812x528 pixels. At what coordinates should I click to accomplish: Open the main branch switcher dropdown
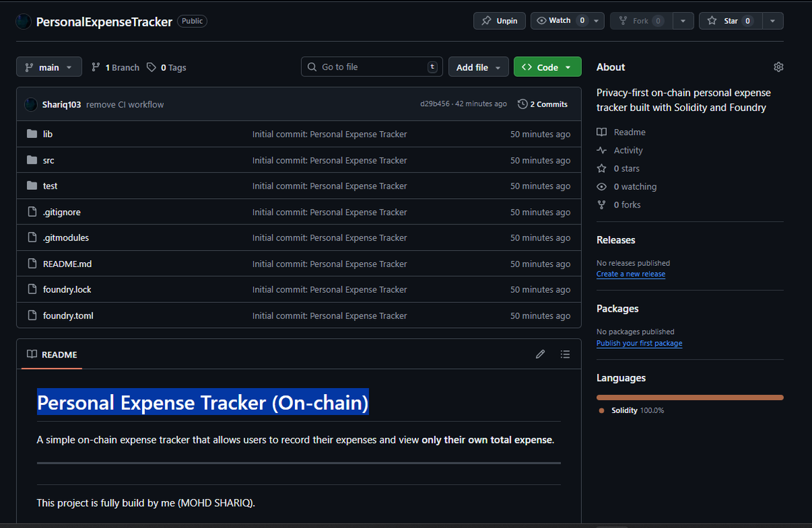coord(49,67)
